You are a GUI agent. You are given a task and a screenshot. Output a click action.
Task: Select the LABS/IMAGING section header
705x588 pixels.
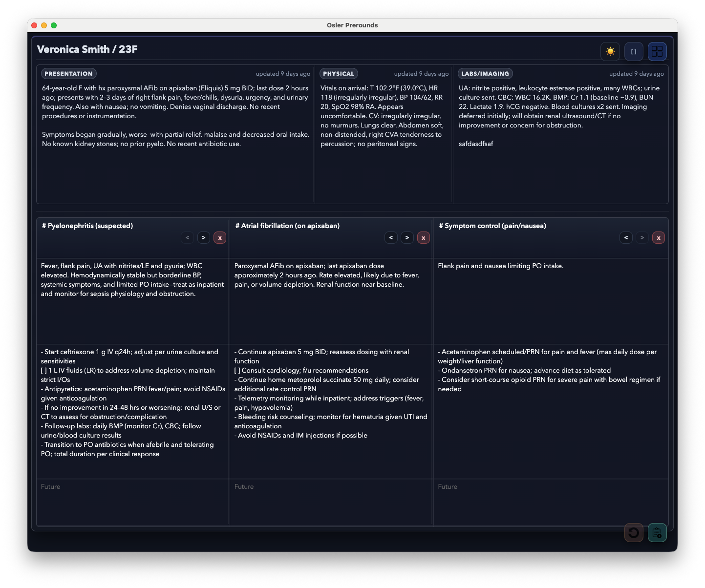[485, 73]
